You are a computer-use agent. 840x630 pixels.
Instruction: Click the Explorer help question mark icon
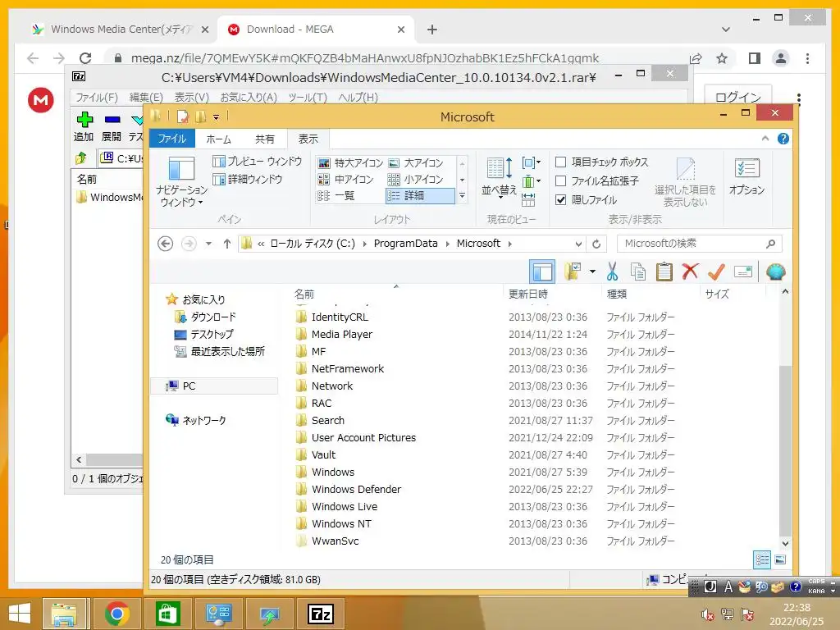point(783,139)
